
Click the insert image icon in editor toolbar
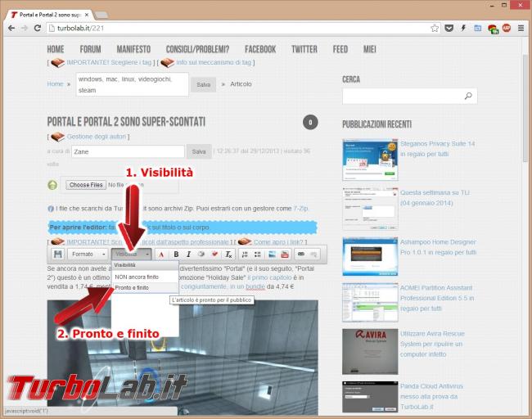(272, 255)
